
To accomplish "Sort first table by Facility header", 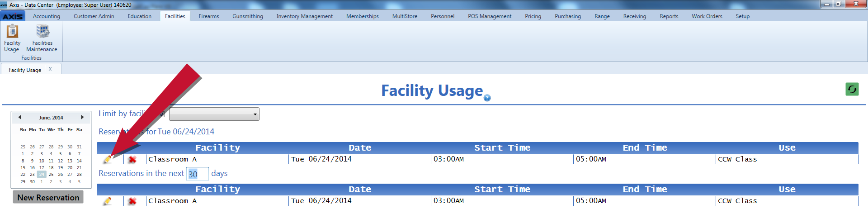I will (x=217, y=148).
